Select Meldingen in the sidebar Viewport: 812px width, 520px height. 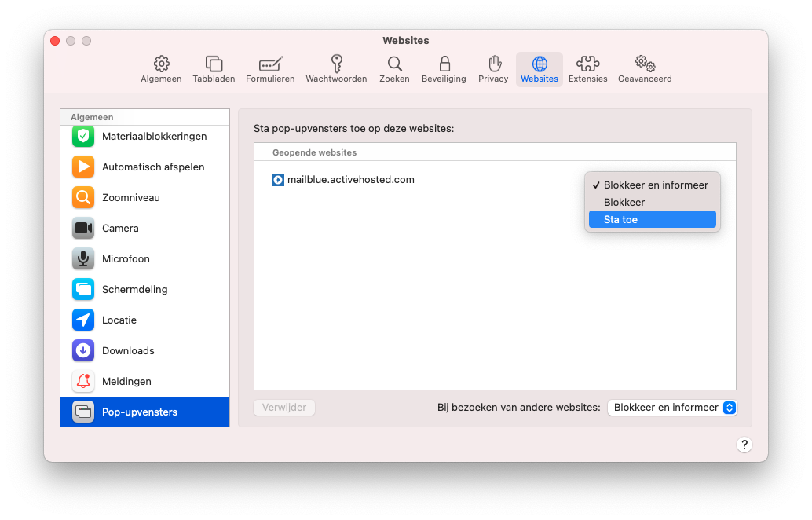pyautogui.click(x=145, y=381)
